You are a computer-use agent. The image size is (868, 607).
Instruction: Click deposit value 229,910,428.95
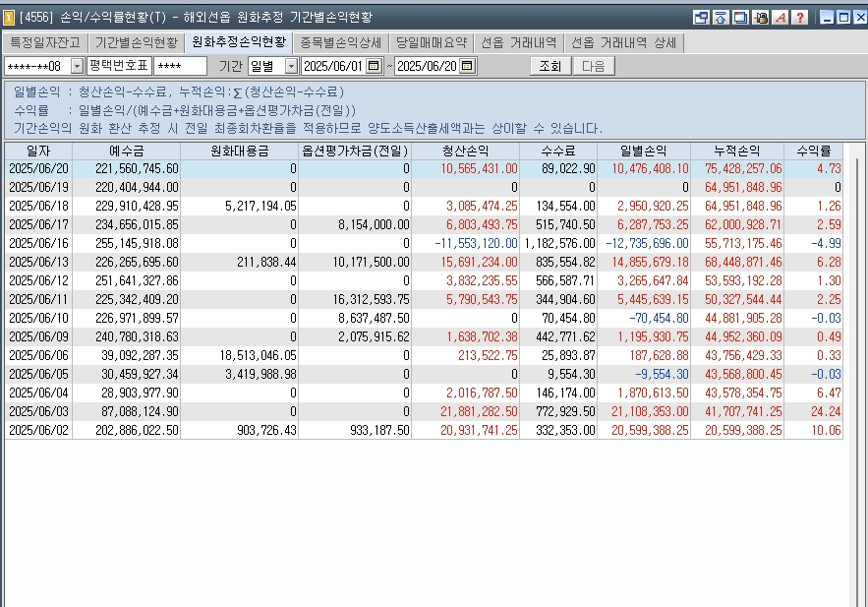pos(137,206)
